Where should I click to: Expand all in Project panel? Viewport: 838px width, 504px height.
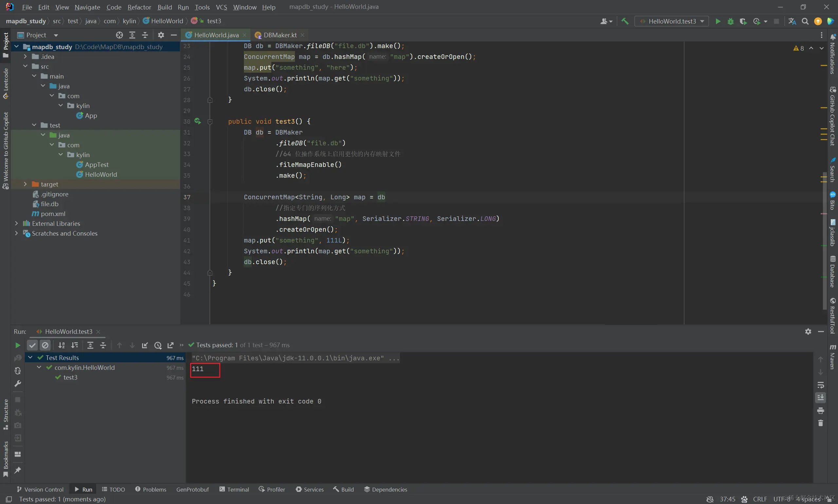coord(132,35)
